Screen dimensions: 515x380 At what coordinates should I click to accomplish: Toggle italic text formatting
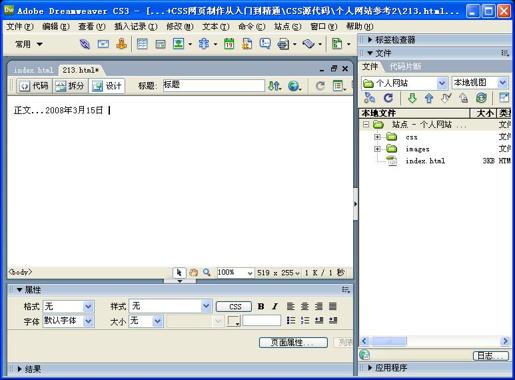point(275,306)
